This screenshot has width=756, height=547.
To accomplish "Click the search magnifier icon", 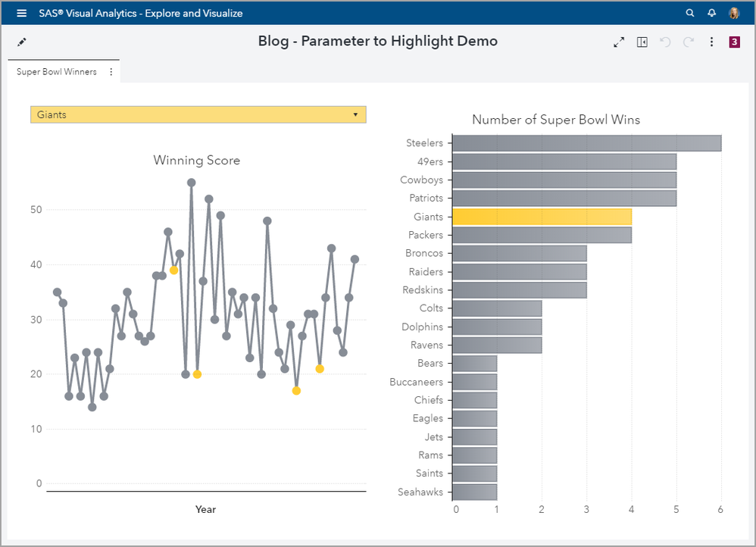I will 689,13.
